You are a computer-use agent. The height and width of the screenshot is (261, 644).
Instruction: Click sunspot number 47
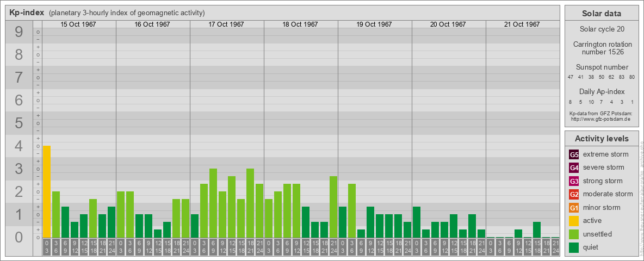click(571, 77)
